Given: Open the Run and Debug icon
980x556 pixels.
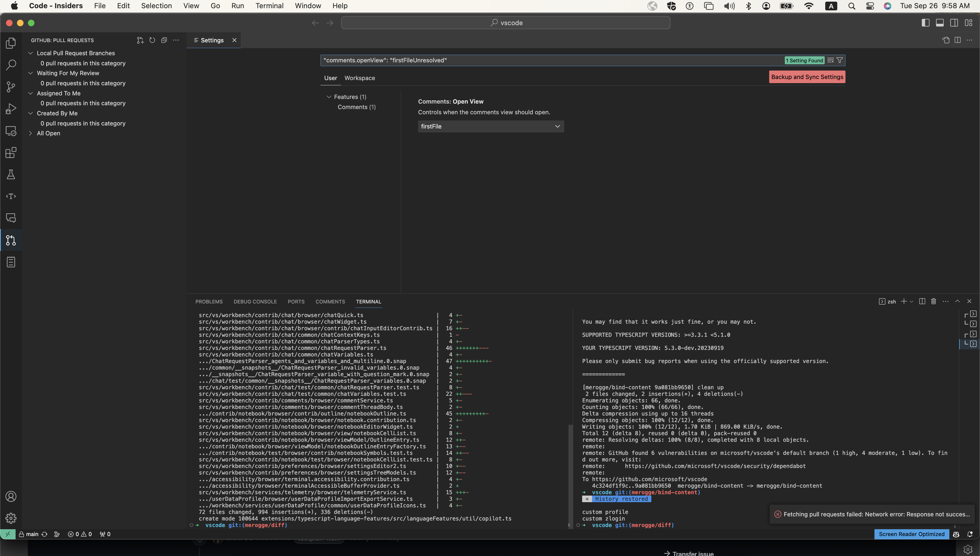Looking at the screenshot, I should (x=11, y=109).
